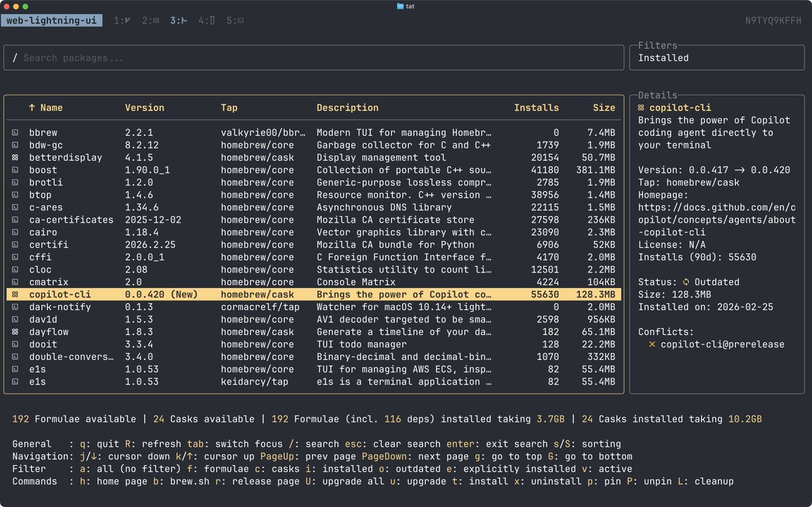This screenshot has height=507, width=812.
Task: Click the formula icon beside cloc
Action: tap(15, 269)
